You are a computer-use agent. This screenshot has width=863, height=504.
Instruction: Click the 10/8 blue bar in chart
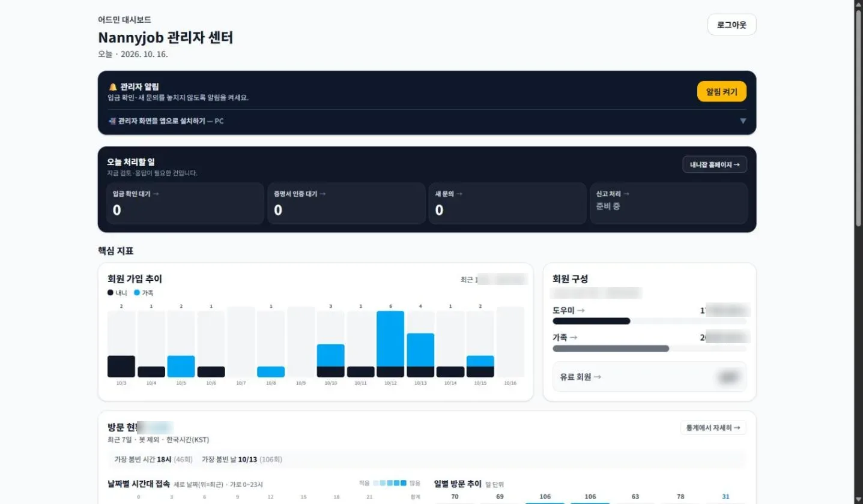click(271, 372)
